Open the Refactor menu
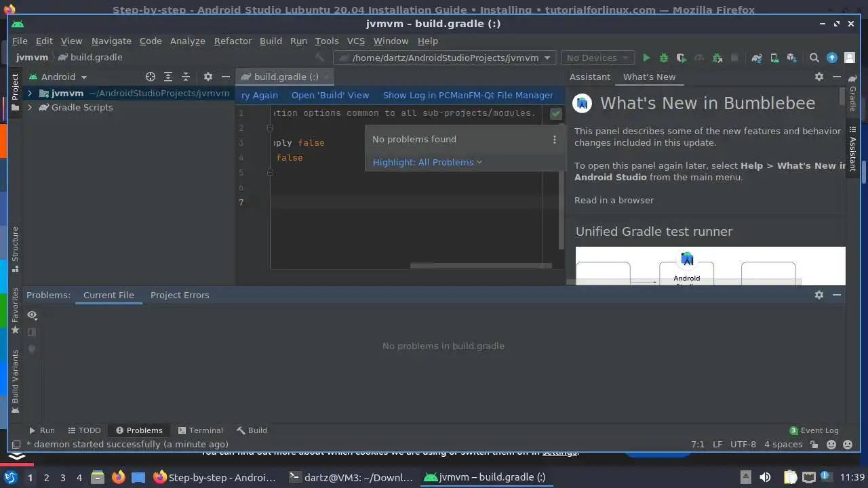This screenshot has height=488, width=868. coord(233,41)
